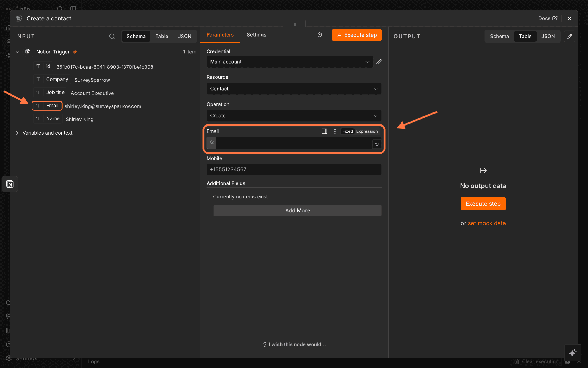The image size is (588, 368).
Task: Switch the Input view to Schema
Action: tap(136, 37)
